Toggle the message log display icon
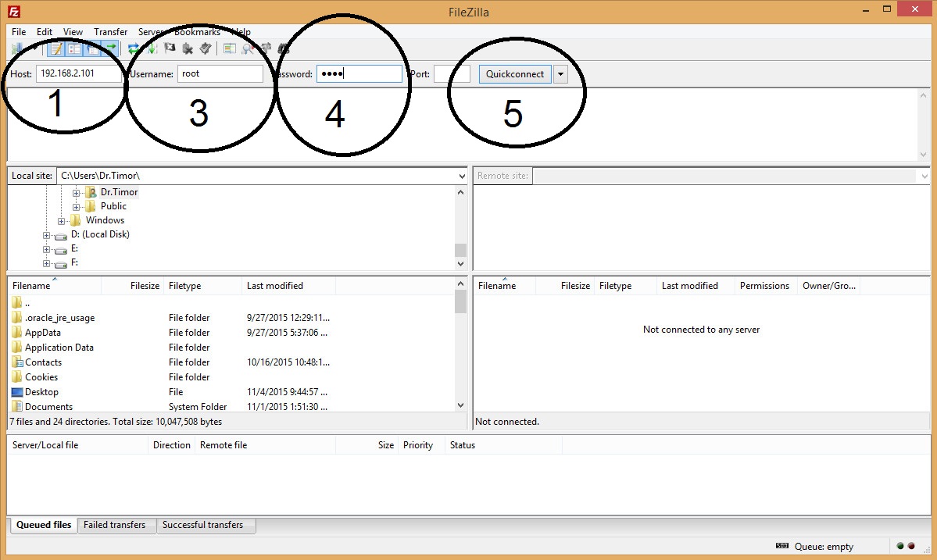Viewport: 937px width, 560px height. coord(56,49)
